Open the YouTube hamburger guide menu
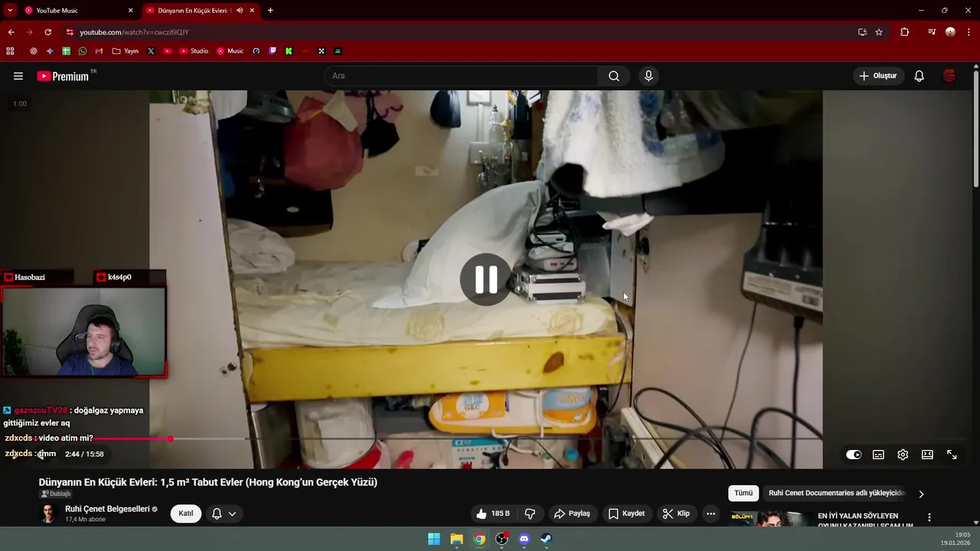 [18, 76]
